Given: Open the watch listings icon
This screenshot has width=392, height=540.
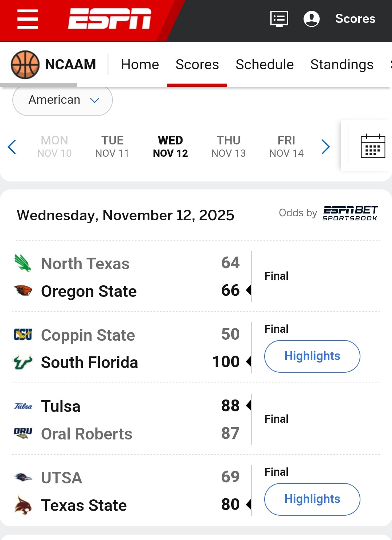Looking at the screenshot, I should 279,19.
